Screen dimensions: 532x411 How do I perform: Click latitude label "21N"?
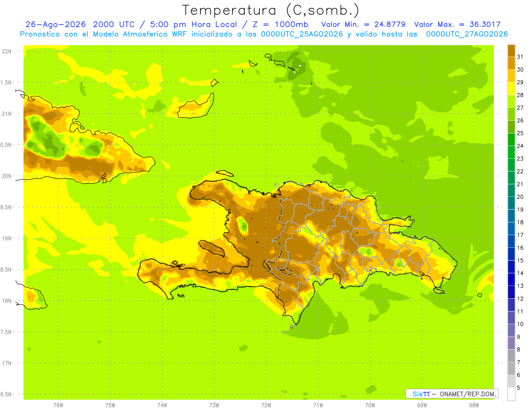point(7,114)
